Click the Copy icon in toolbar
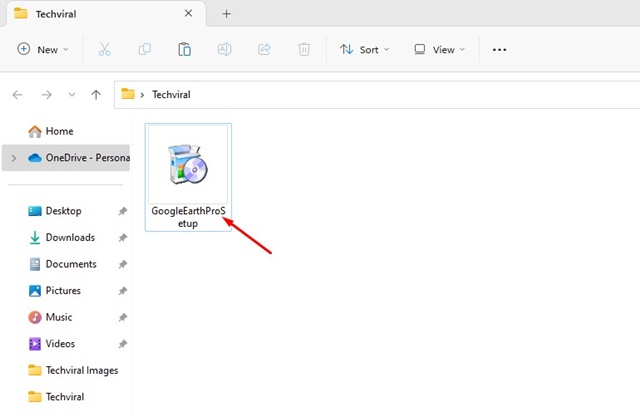Image resolution: width=640 pixels, height=416 pixels. coord(144,49)
